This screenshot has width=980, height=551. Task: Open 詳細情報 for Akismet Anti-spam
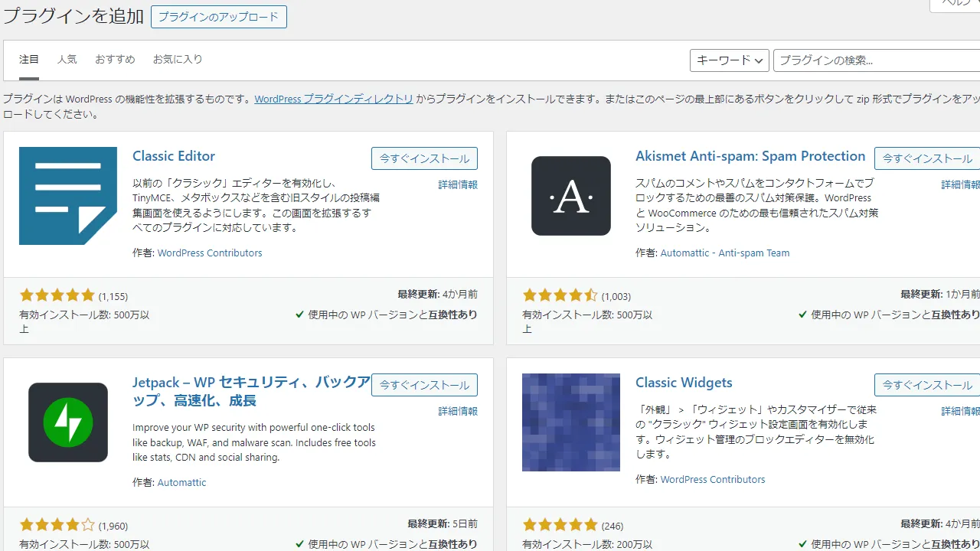(x=960, y=184)
